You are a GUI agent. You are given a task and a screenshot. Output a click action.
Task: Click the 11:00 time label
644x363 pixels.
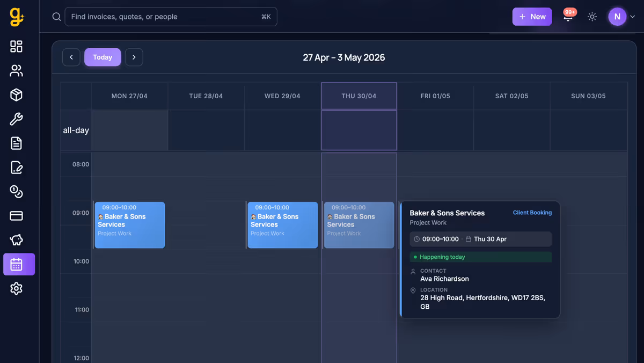[82, 310]
